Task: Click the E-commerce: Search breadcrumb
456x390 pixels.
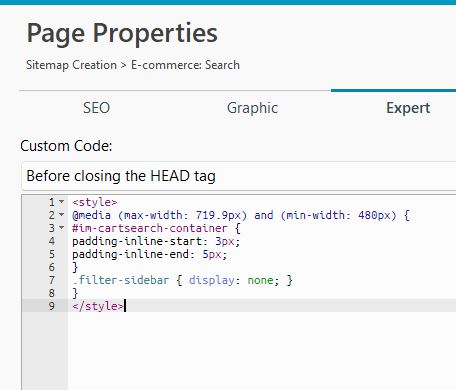Action: 185,65
